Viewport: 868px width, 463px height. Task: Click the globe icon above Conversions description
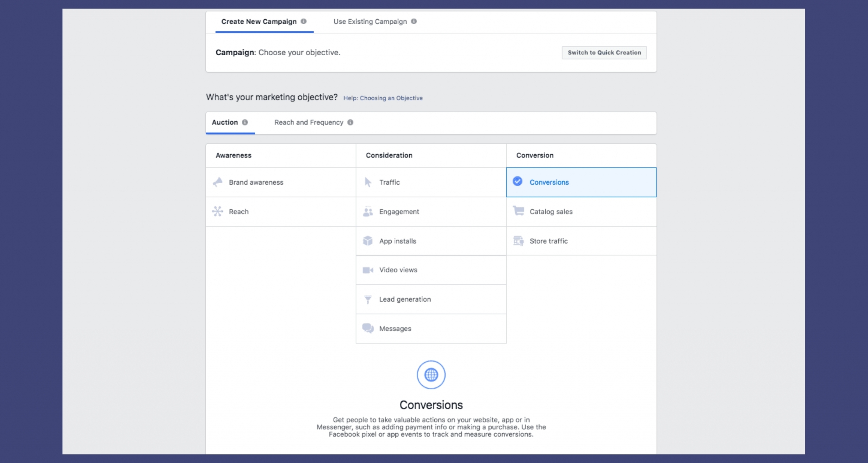coord(431,374)
